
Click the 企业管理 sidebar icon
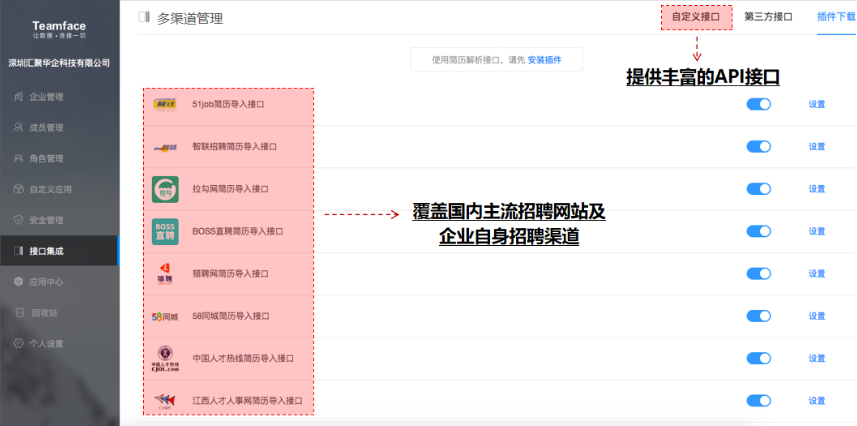[18, 97]
